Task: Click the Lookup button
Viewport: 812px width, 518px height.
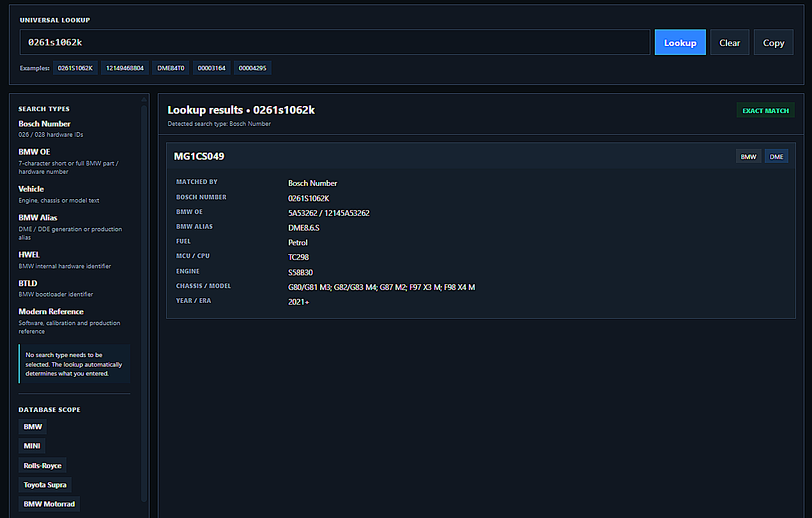Action: click(x=680, y=42)
